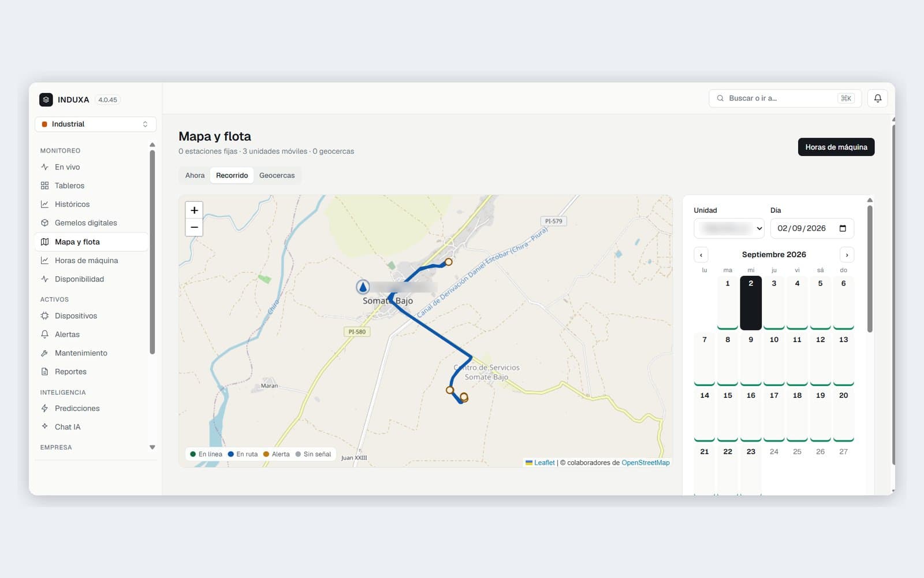Open the Industrial workspace selector
The image size is (924, 578).
click(95, 124)
